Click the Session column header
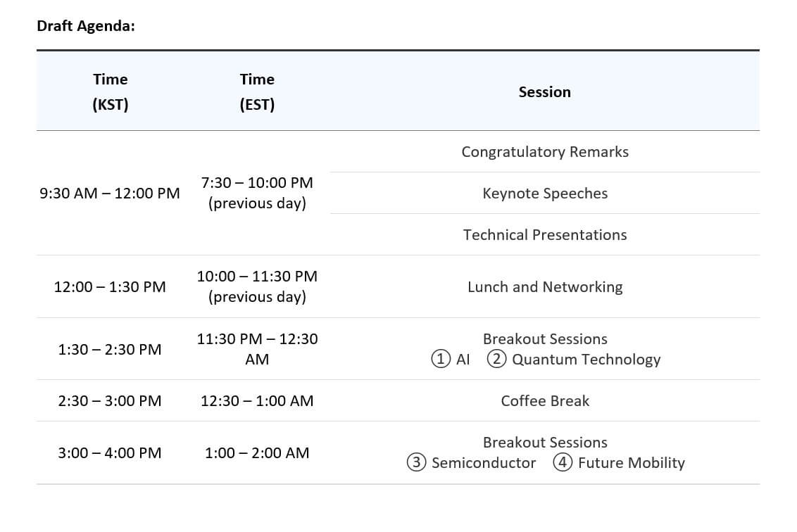Image resolution: width=797 pixels, height=532 pixels. click(x=544, y=92)
